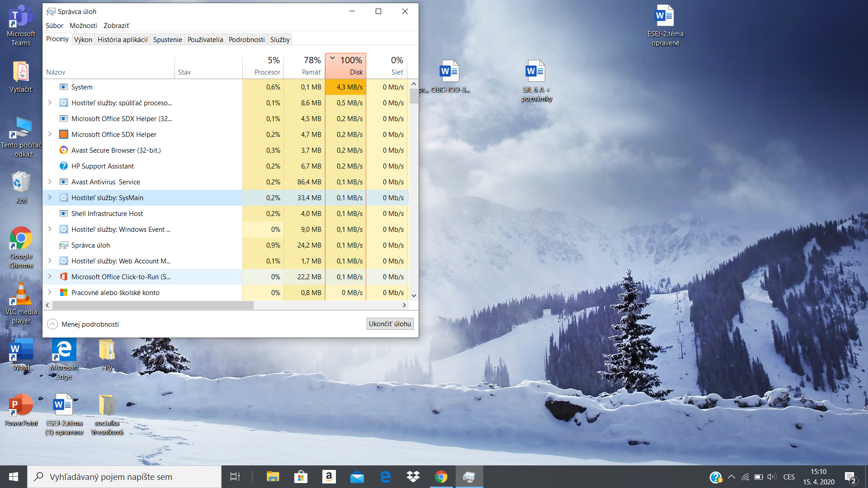
Task: Open Amazon app in taskbar
Action: pyautogui.click(x=329, y=477)
